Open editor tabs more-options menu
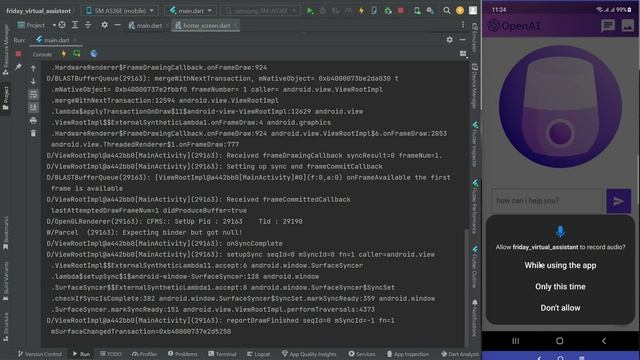Viewport: 640px width, 360px height. click(463, 25)
